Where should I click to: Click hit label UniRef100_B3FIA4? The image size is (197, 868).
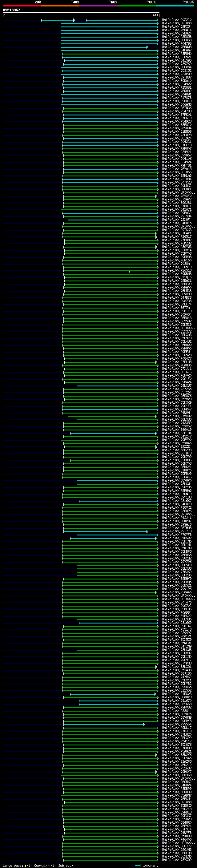pyautogui.click(x=177, y=433)
